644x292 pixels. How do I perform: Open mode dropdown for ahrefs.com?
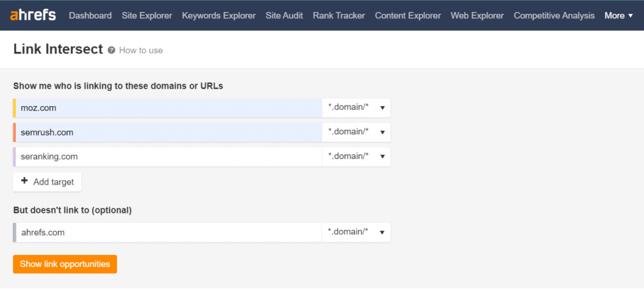pyautogui.click(x=356, y=232)
